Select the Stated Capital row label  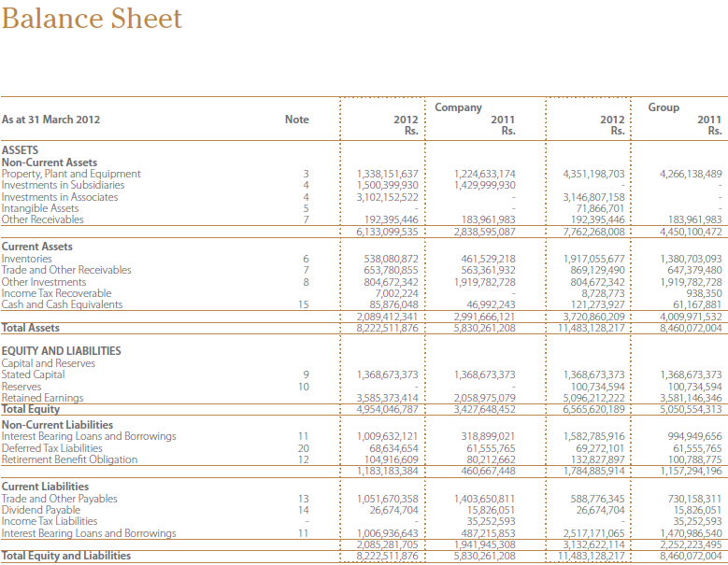[x=34, y=374]
